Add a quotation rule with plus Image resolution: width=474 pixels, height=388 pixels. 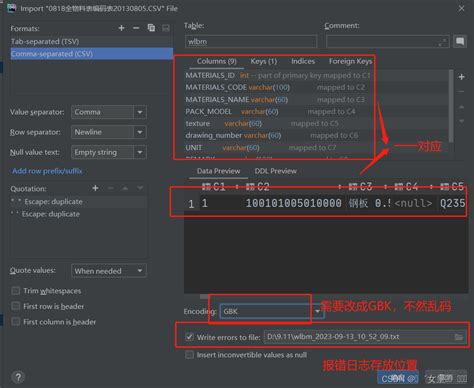point(95,188)
